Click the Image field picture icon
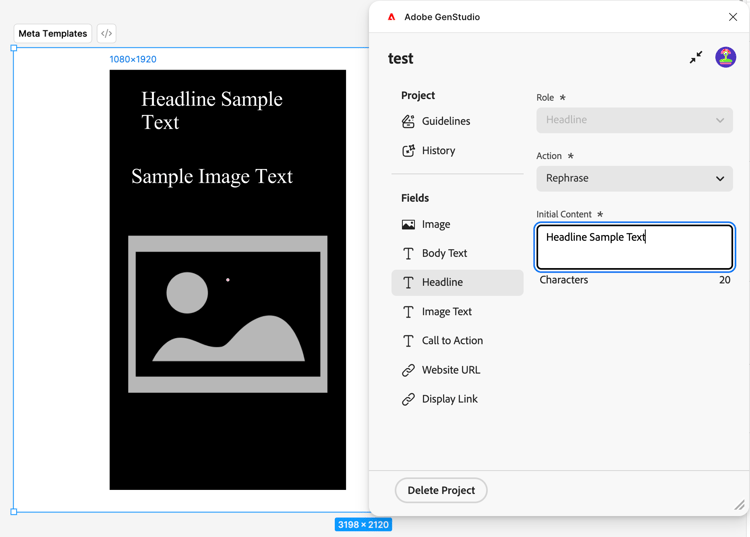Screen dimensions: 750x537 408,224
